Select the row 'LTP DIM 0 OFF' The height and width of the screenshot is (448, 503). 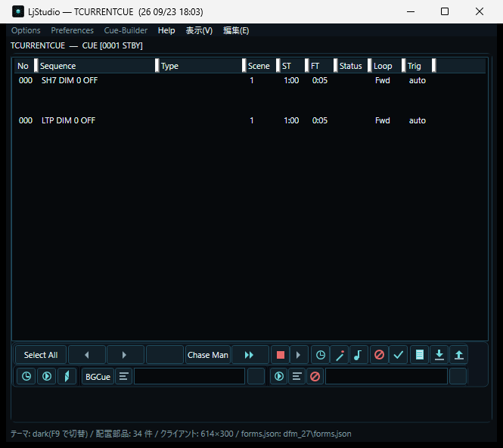pyautogui.click(x=250, y=120)
